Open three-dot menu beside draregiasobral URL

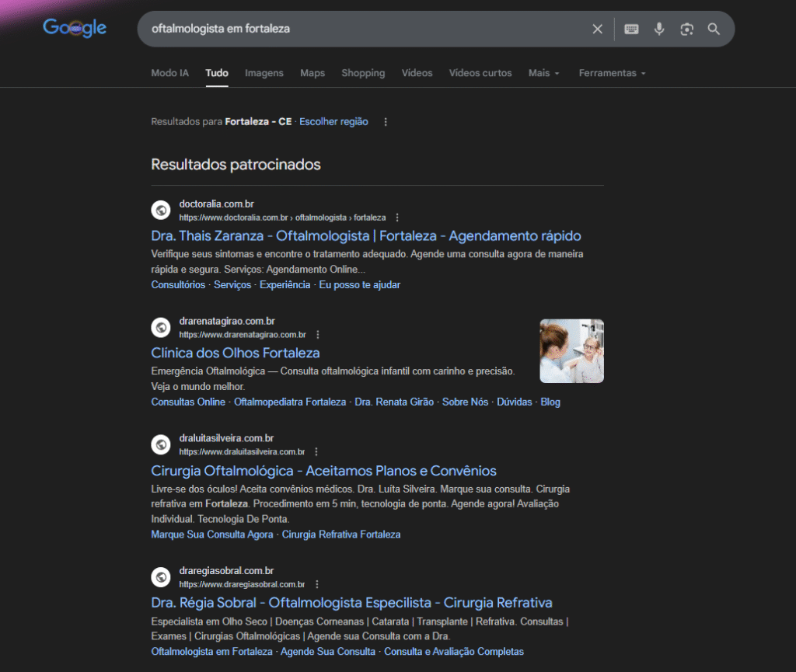coord(317,584)
